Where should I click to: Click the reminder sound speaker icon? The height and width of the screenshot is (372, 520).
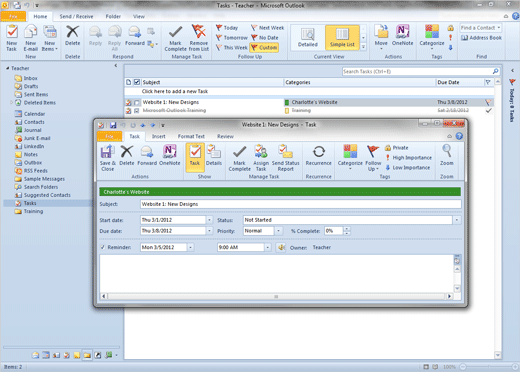(281, 247)
